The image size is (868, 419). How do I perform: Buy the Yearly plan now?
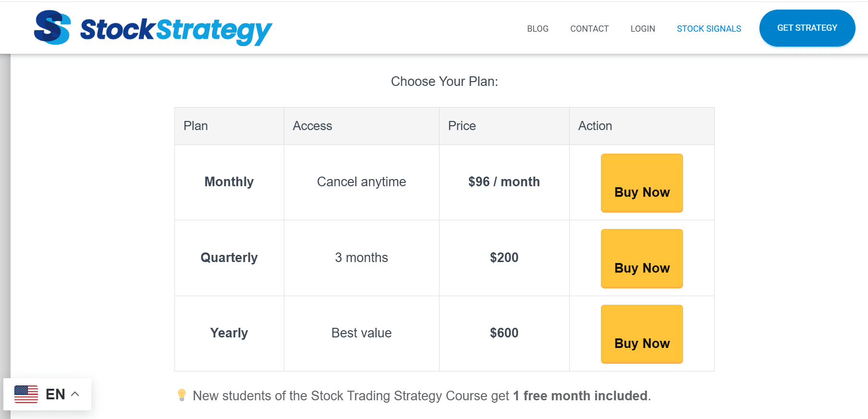[642, 334]
